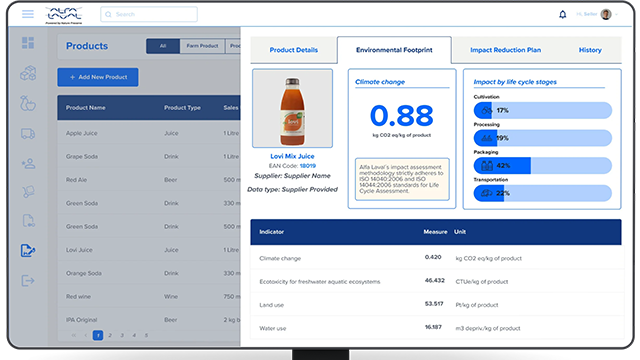Click the Packaging stage bottles icon
Viewport: 640px width, 360px height.
coord(487,166)
